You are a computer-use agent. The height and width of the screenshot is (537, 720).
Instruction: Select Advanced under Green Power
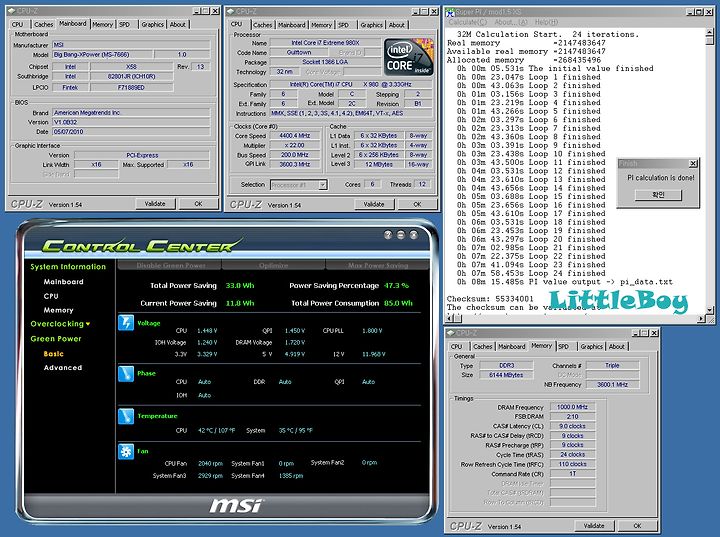click(63, 367)
